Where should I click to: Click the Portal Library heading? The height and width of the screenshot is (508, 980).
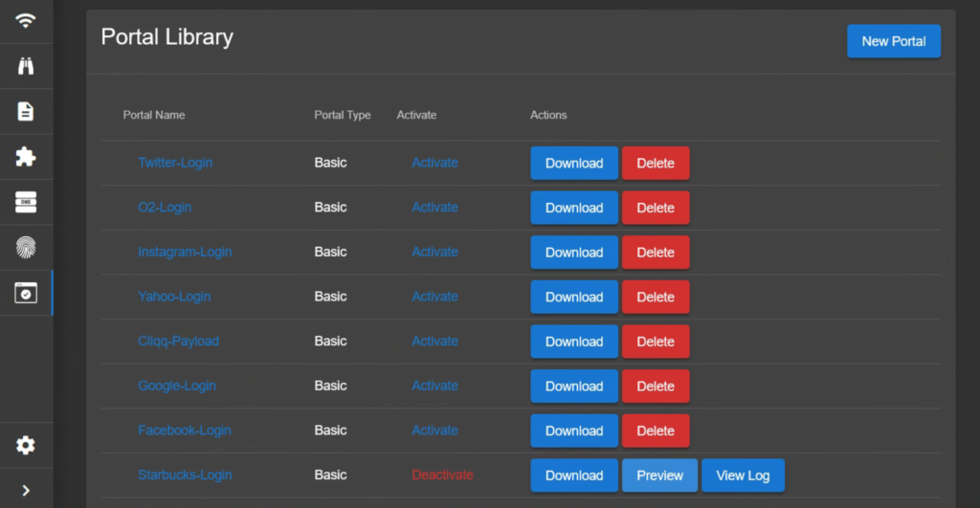[167, 37]
